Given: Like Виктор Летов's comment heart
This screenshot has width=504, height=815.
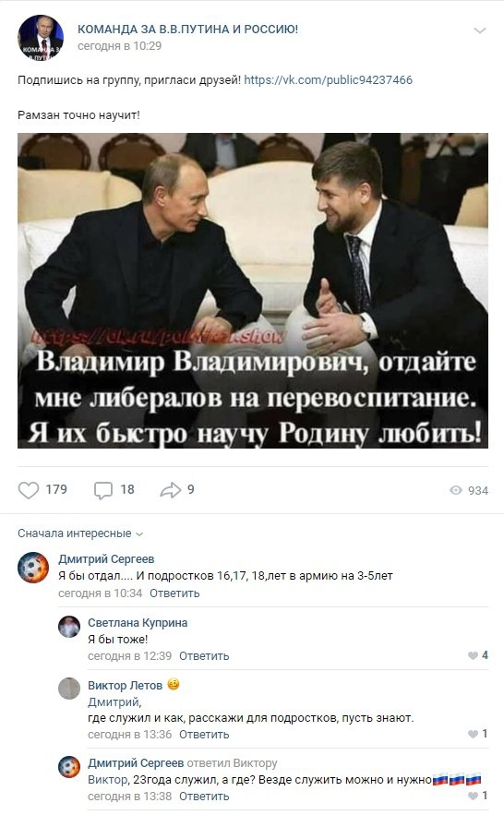Looking at the screenshot, I should pos(473,734).
